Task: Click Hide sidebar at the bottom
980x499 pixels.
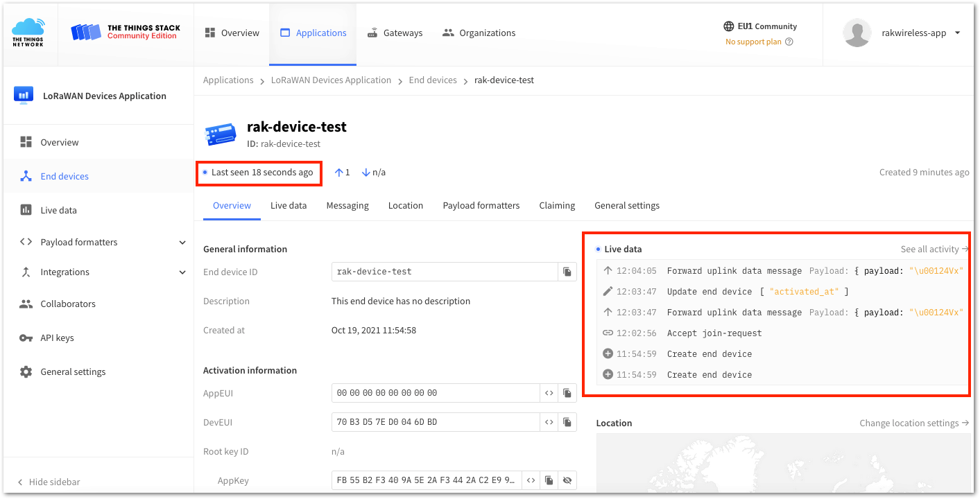Action: click(49, 482)
